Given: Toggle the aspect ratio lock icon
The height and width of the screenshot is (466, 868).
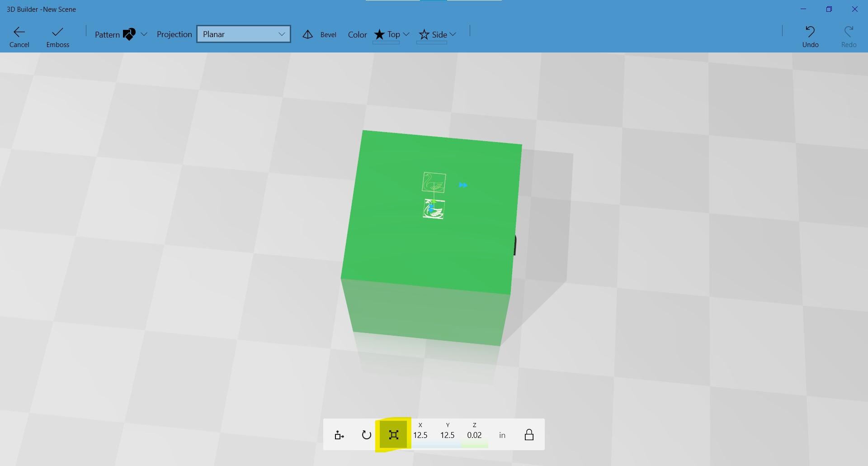Looking at the screenshot, I should (x=529, y=435).
